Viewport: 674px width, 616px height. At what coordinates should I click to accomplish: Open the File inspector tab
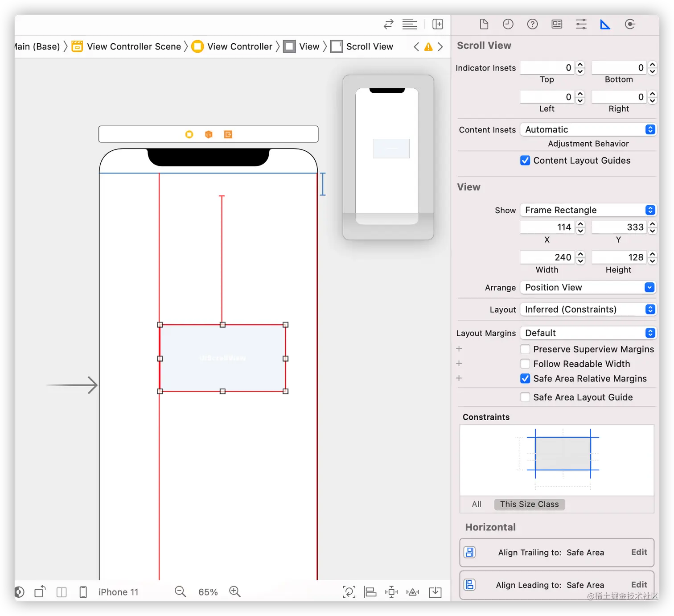pos(484,24)
